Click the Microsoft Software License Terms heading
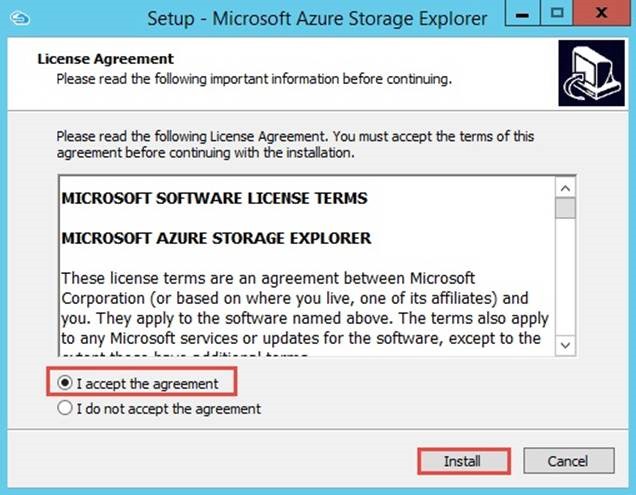The width and height of the screenshot is (636, 495). click(215, 198)
